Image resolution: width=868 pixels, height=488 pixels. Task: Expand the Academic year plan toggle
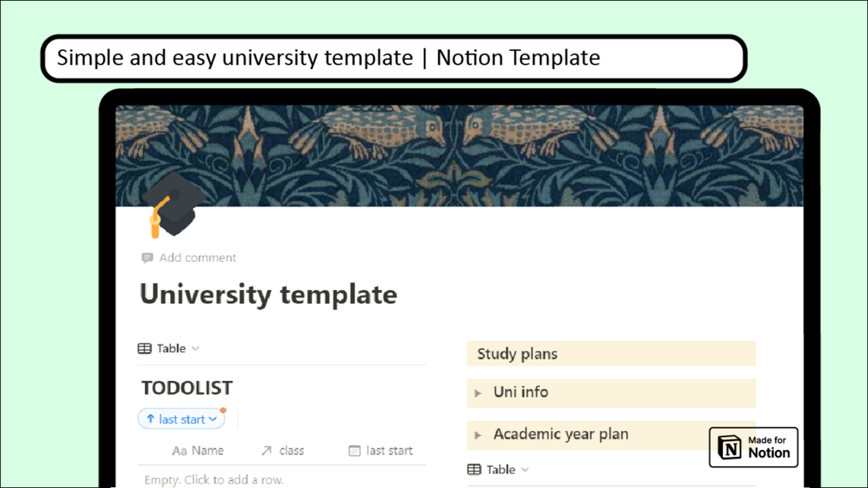coord(478,434)
